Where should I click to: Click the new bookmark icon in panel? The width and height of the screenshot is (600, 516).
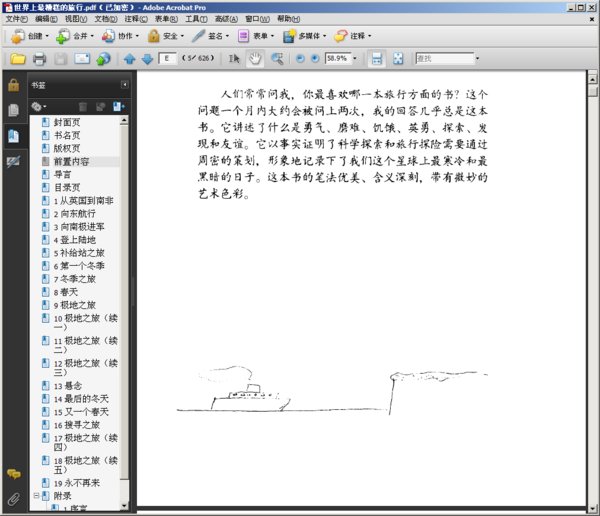pos(117,106)
